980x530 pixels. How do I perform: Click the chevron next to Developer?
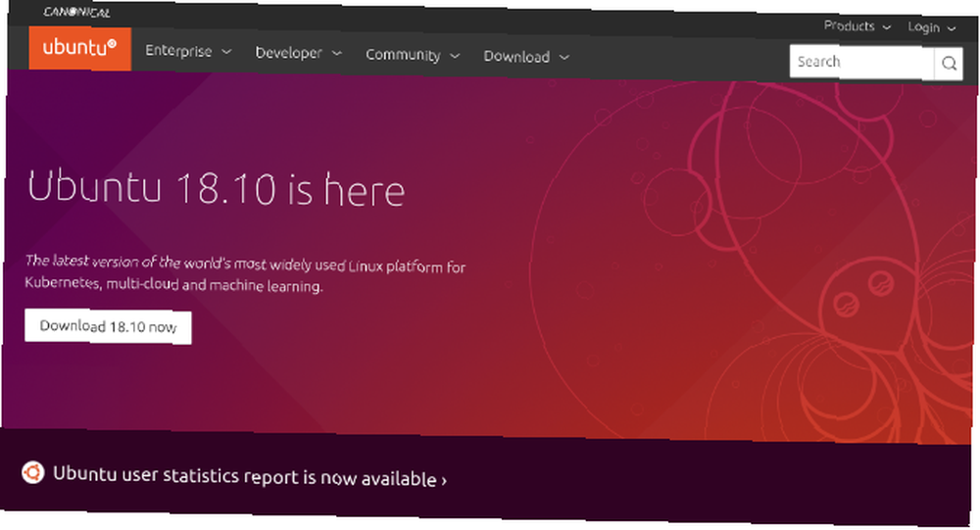336,53
